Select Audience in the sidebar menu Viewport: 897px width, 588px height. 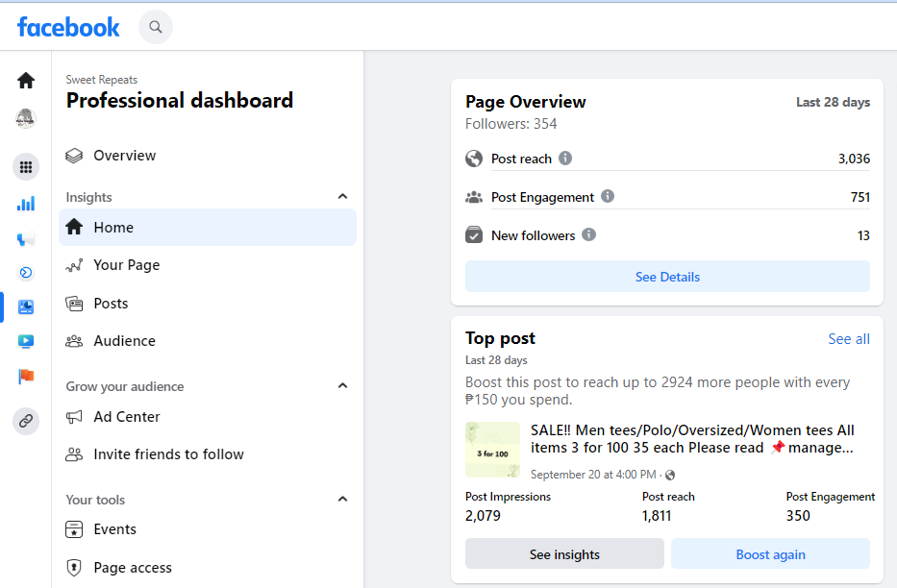(124, 341)
